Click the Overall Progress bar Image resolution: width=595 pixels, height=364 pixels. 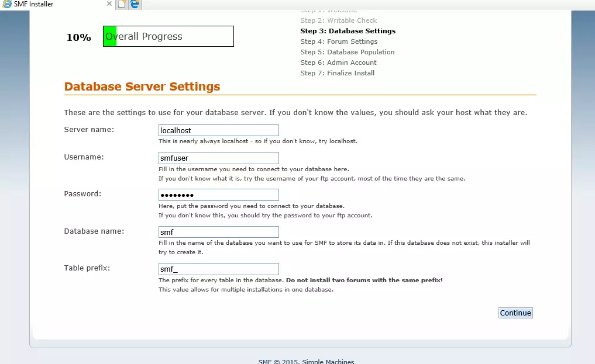coord(168,36)
